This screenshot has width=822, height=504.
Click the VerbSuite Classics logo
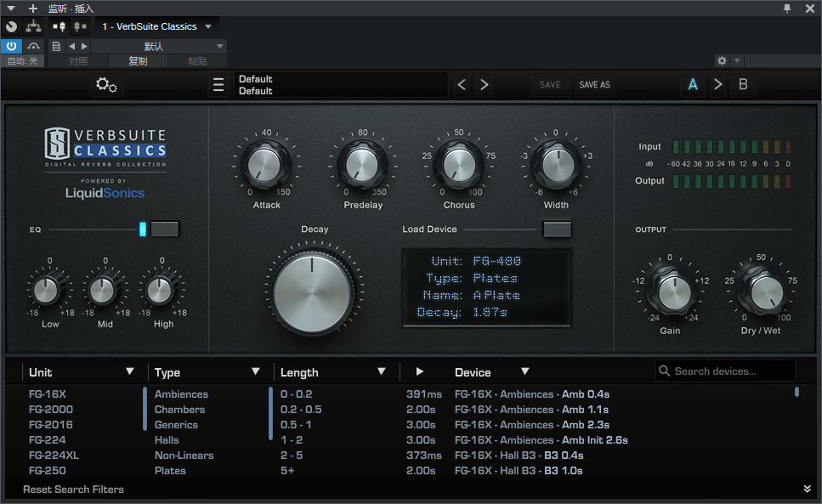click(x=105, y=148)
